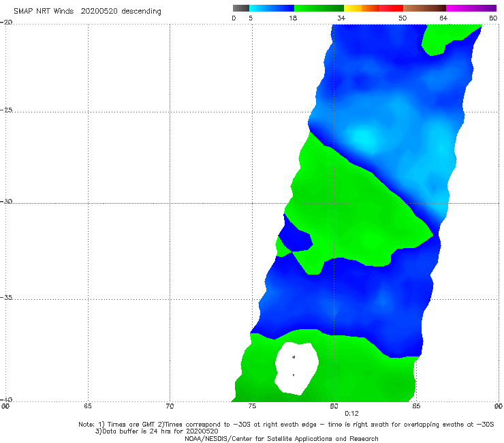Click the red colorbar segment
Viewport: 504px width, 443px height.
tap(391, 8)
